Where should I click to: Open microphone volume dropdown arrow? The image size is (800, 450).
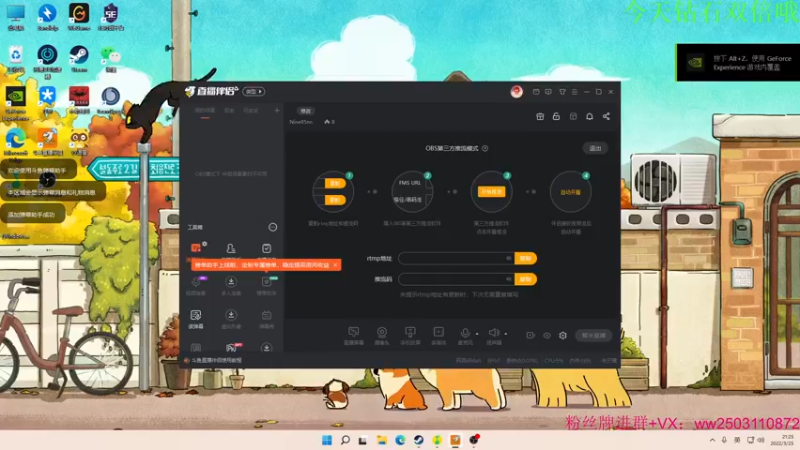tap(477, 334)
